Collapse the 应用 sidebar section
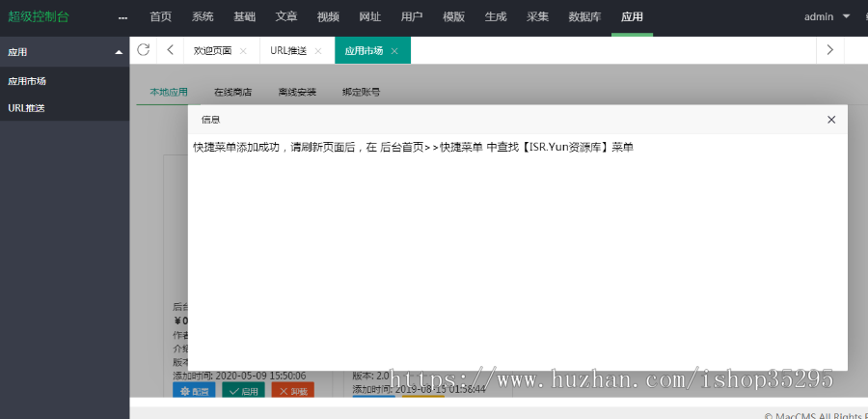This screenshot has height=419, width=868. pyautogui.click(x=119, y=52)
